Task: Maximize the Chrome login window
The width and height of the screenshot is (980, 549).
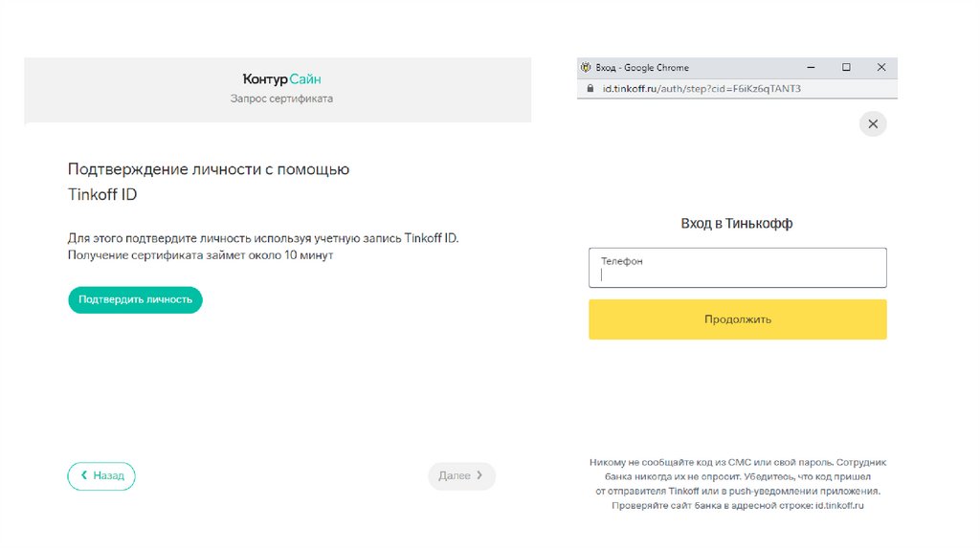Action: 846,68
